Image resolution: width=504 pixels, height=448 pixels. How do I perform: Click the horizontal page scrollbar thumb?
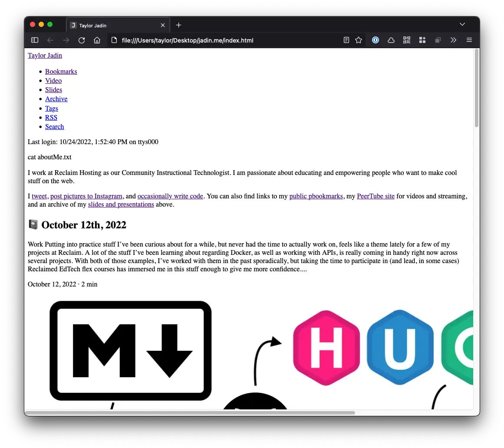pos(190,413)
